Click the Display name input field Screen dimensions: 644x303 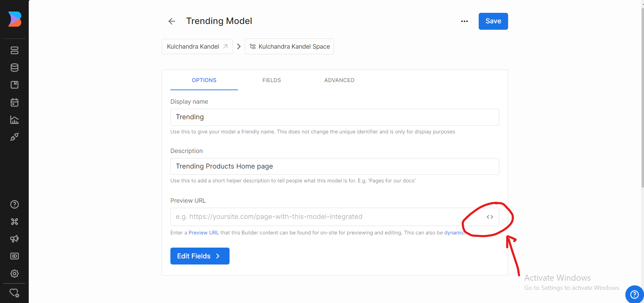pos(334,117)
